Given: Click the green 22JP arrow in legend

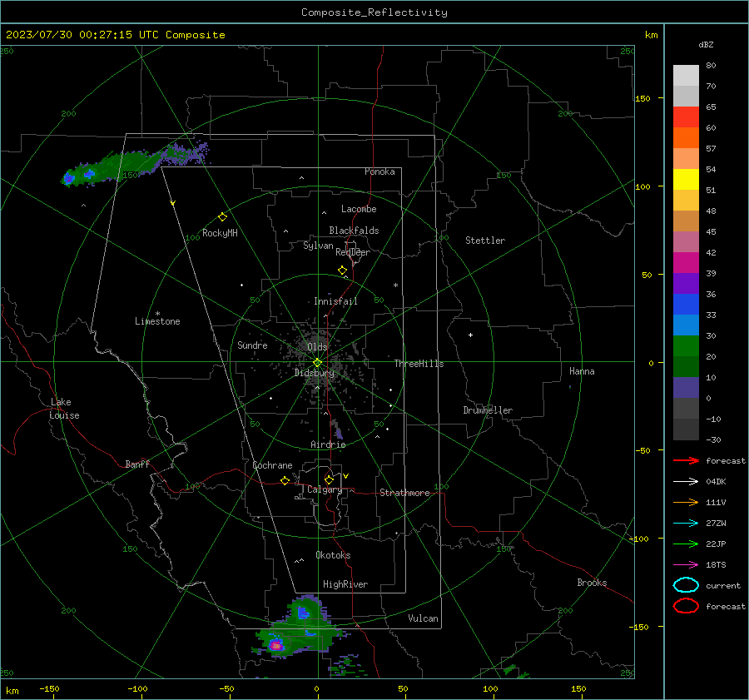Looking at the screenshot, I should coord(686,544).
